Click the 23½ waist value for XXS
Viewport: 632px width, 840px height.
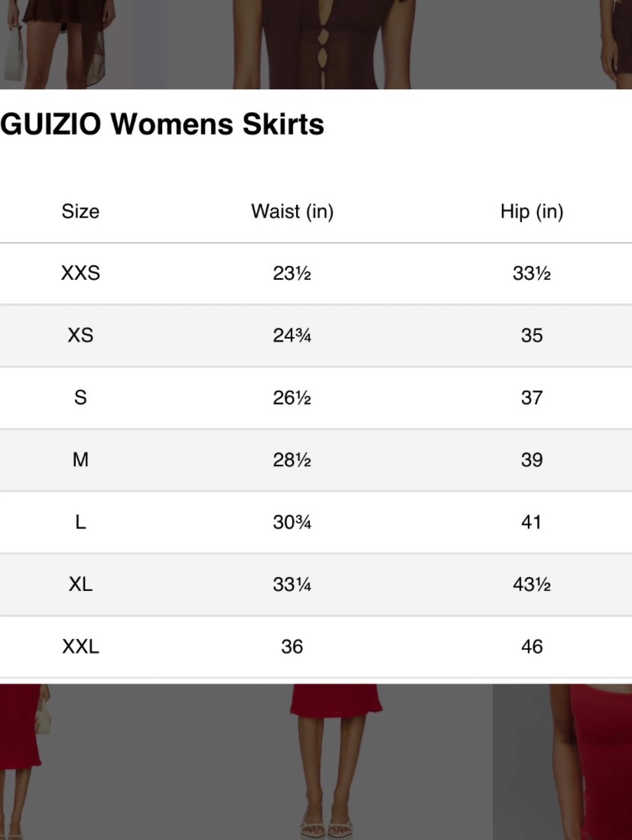coord(292,273)
